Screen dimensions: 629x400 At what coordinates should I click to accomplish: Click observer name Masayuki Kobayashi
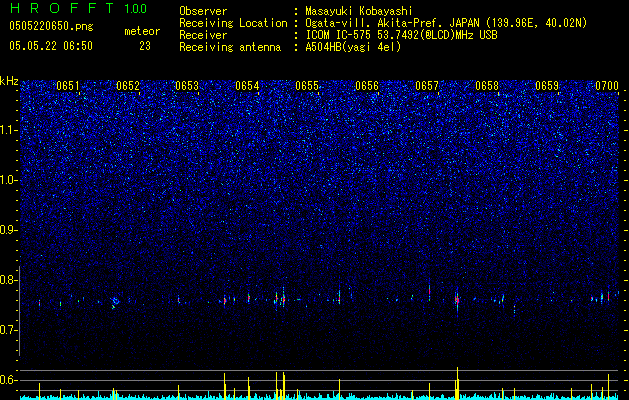358,11
